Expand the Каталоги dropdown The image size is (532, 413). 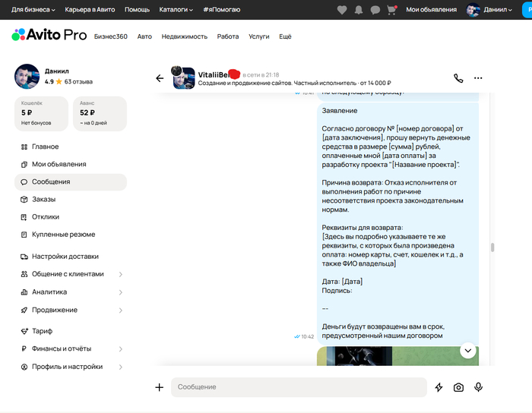176,10
